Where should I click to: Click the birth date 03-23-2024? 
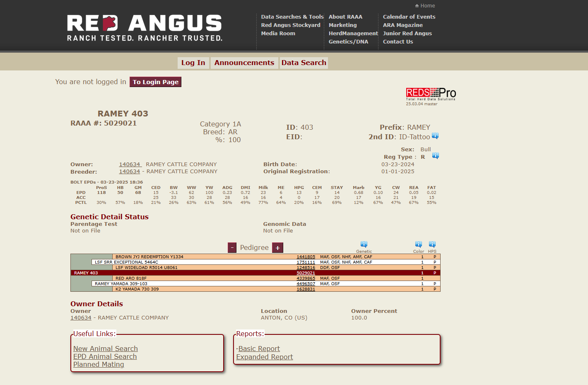pos(398,165)
